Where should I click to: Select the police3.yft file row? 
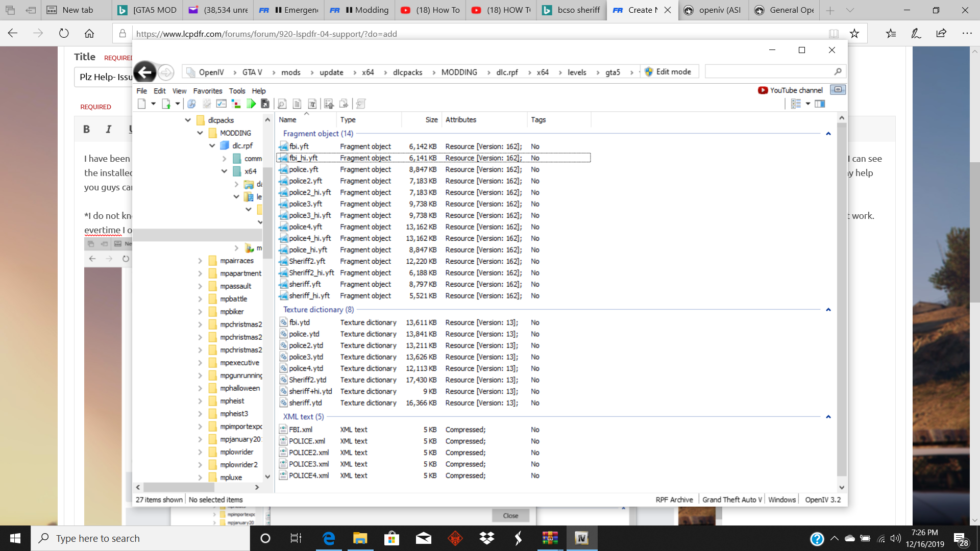(x=305, y=204)
